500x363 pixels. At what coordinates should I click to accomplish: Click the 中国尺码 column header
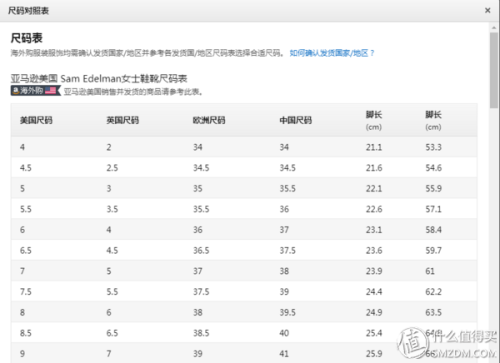(x=296, y=120)
